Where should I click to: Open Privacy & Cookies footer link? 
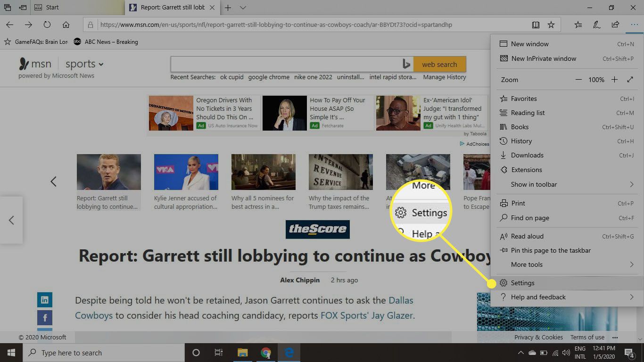pyautogui.click(x=538, y=337)
